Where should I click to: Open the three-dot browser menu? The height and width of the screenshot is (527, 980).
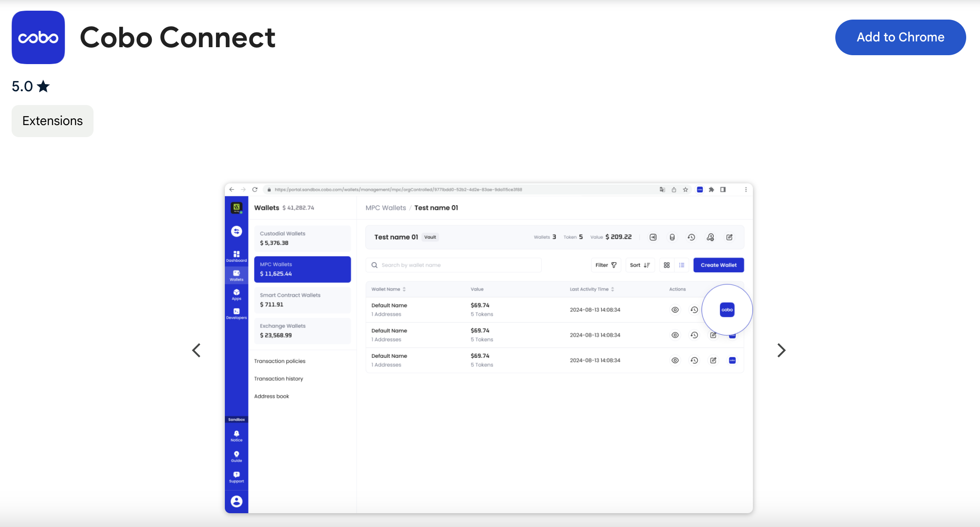[x=746, y=190]
